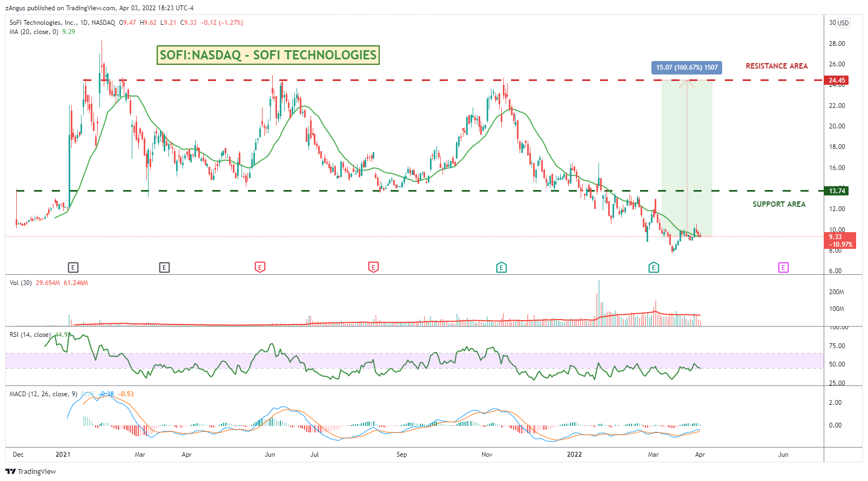Select the 24.45 resistance price label

pyautogui.click(x=837, y=80)
